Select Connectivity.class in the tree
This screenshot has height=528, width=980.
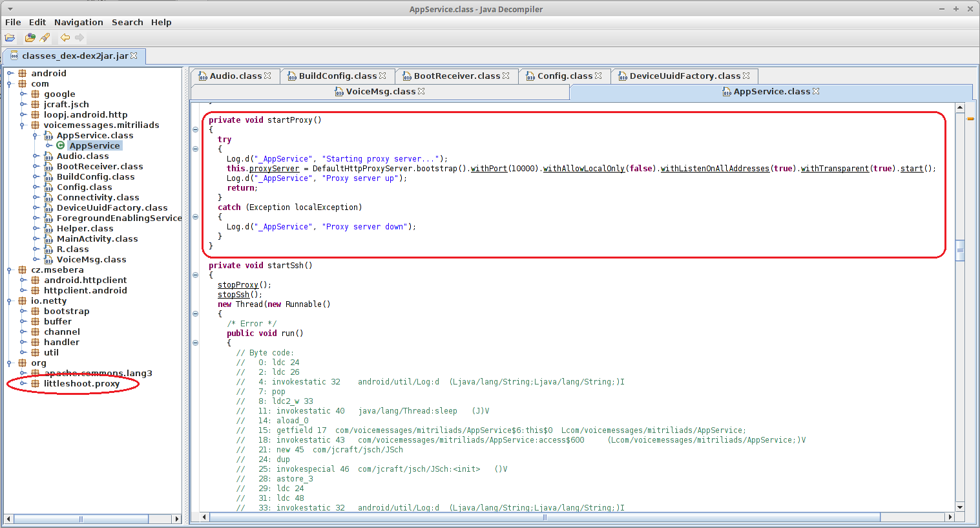[x=98, y=197]
